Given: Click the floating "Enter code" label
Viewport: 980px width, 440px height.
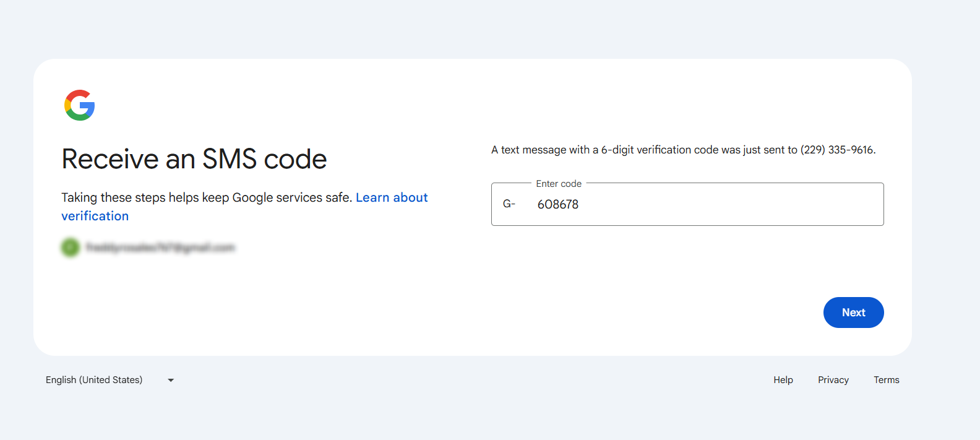Looking at the screenshot, I should pos(559,184).
